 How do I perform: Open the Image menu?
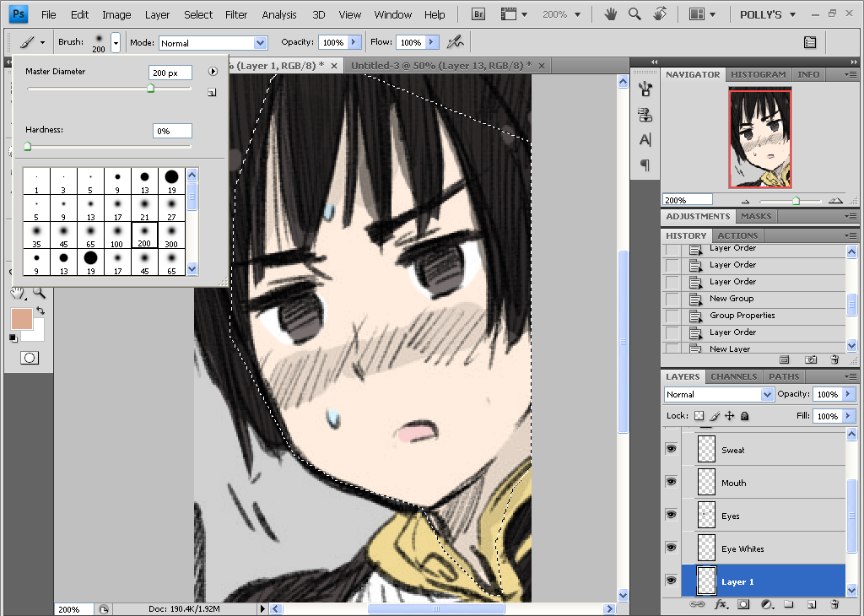click(116, 15)
